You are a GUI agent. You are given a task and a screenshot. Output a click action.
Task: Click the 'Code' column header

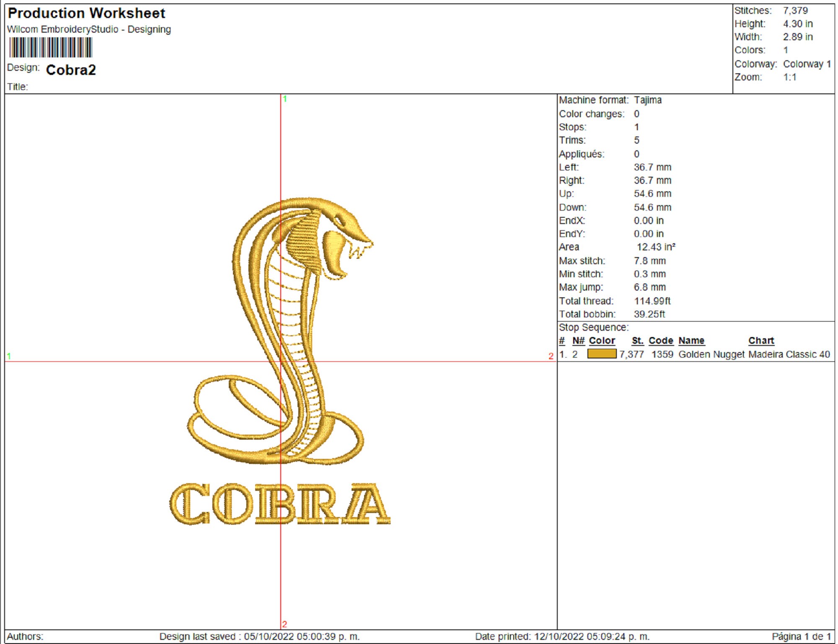pyautogui.click(x=661, y=341)
